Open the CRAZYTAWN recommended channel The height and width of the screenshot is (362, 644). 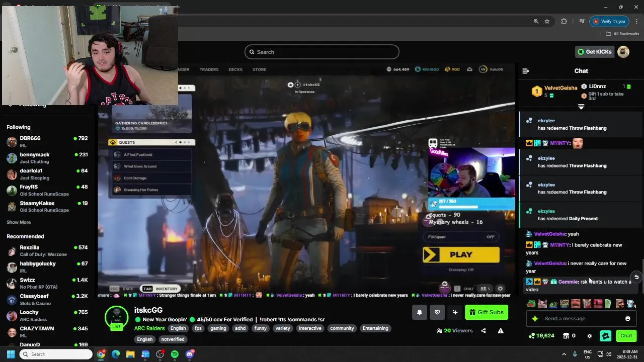tap(48, 332)
